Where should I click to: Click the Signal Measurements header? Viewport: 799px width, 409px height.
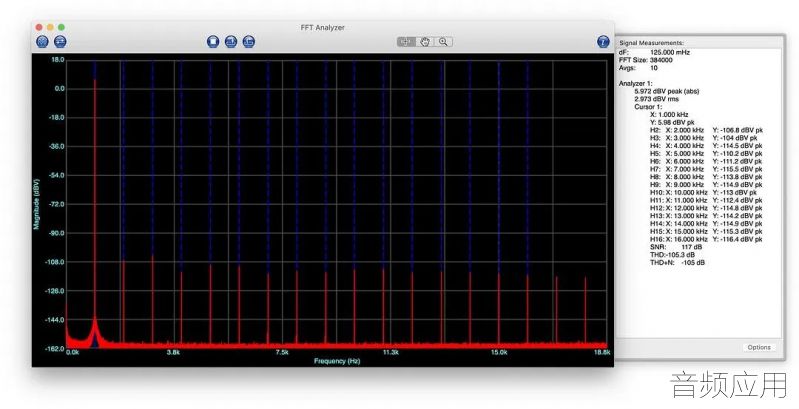(651, 43)
